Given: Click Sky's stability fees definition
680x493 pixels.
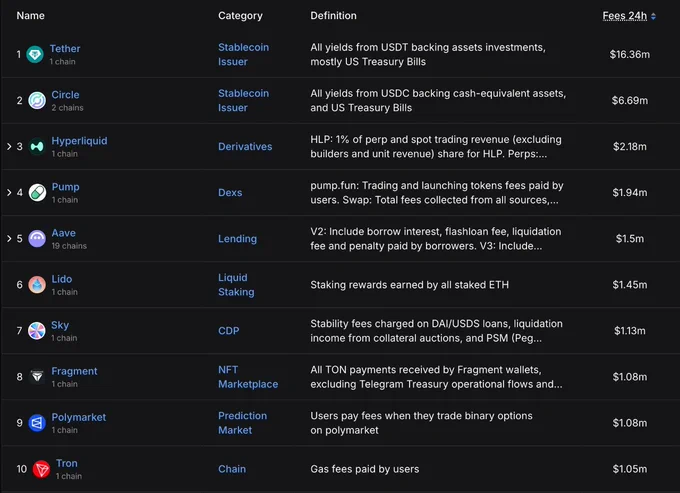Looking at the screenshot, I should click(436, 331).
